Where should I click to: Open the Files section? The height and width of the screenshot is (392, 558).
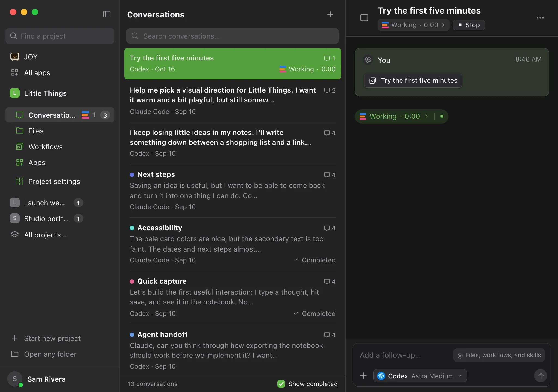pos(60,131)
